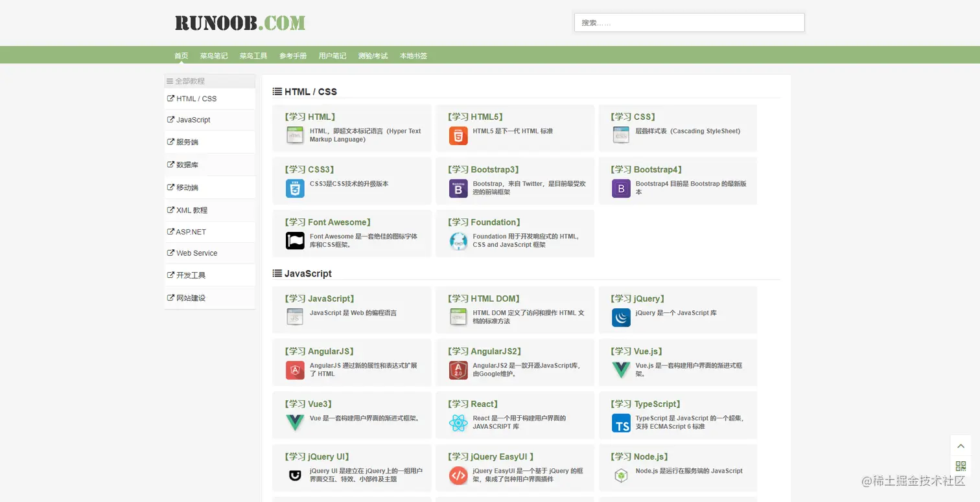Image resolution: width=980 pixels, height=502 pixels.
Task: Open the 首页 navigation tab
Action: pyautogui.click(x=181, y=56)
